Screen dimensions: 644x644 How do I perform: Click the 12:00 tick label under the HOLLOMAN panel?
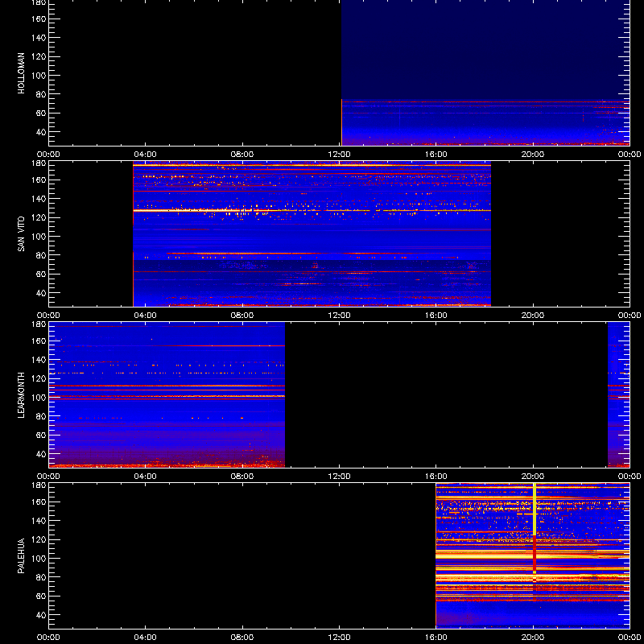click(339, 155)
